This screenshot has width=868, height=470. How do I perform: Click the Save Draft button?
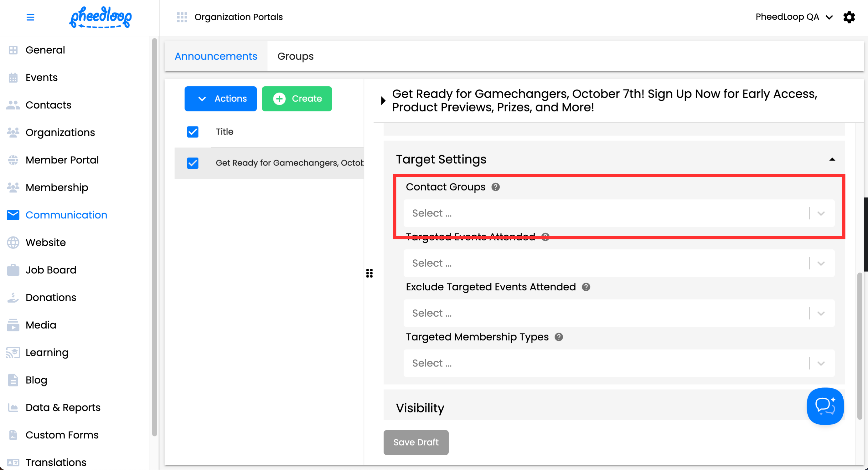pyautogui.click(x=416, y=442)
